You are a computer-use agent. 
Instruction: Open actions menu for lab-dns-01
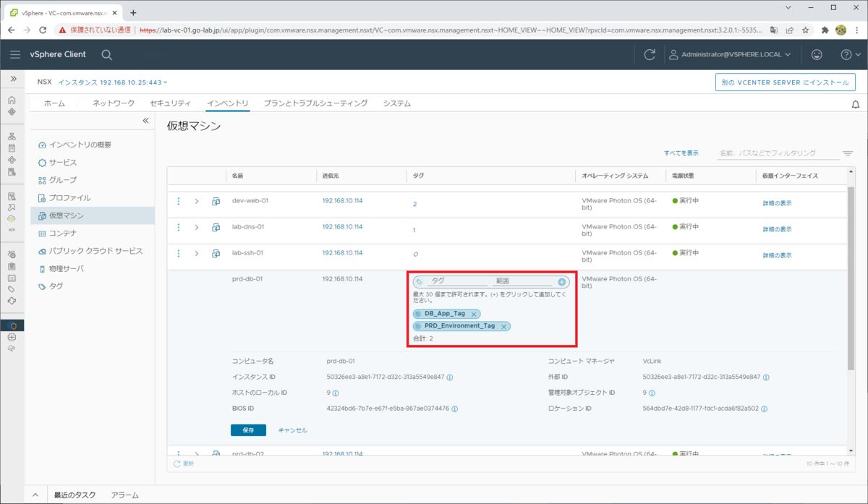(x=179, y=227)
